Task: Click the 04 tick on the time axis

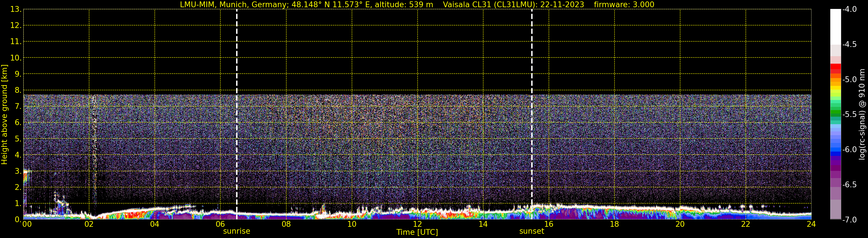Action: (155, 224)
